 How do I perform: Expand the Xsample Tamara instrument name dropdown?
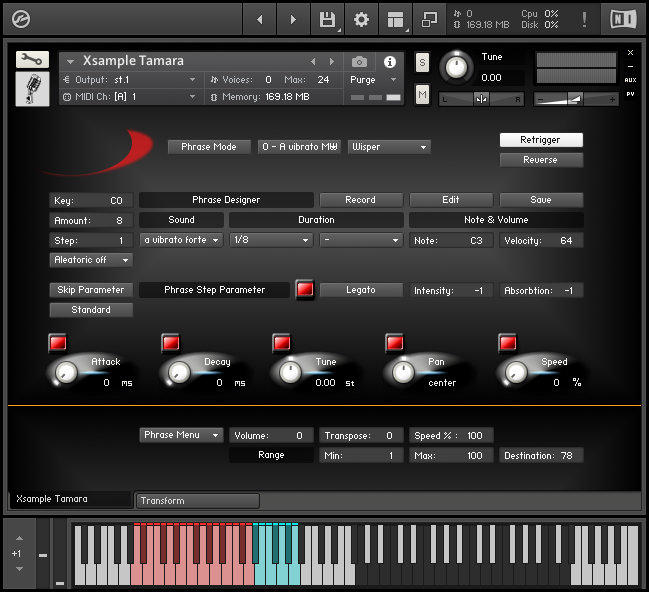click(x=70, y=62)
